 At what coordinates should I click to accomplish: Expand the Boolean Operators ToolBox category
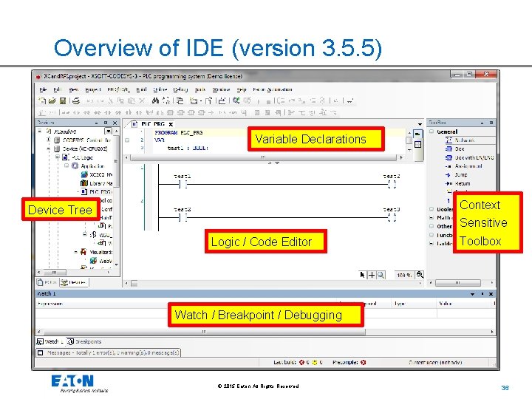(432, 209)
